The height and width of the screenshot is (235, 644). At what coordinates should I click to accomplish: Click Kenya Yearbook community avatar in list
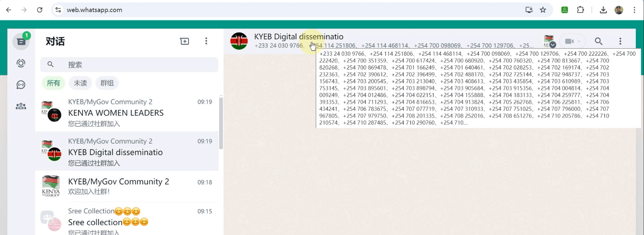[51, 186]
